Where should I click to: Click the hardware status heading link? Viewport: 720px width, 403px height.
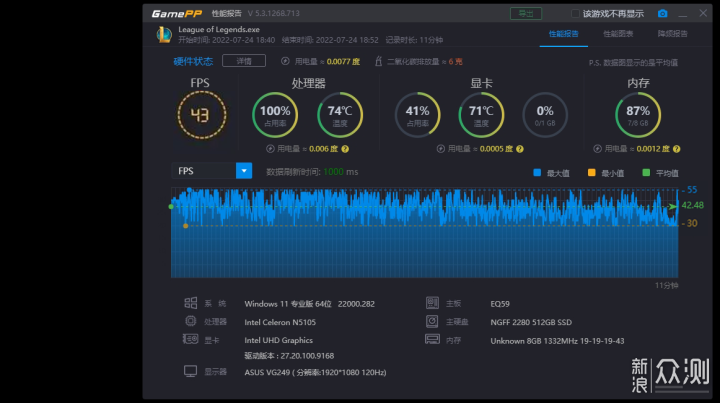tap(193, 61)
